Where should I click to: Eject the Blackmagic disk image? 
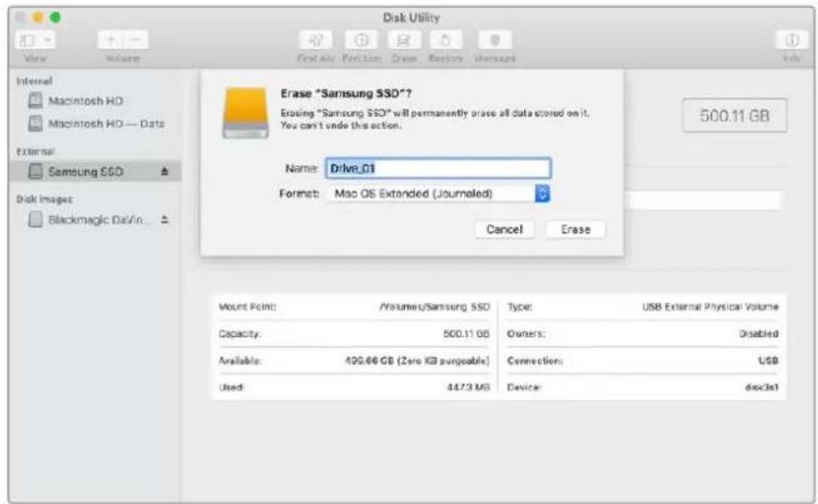(x=165, y=220)
